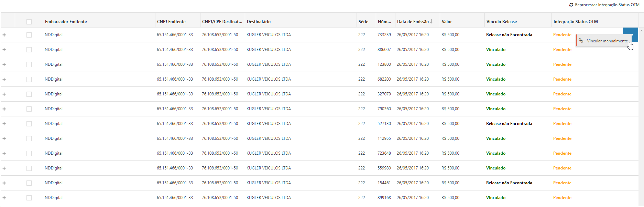Tick the checkbox for row number 154461
Viewport: 644px width, 207px height.
tap(29, 183)
